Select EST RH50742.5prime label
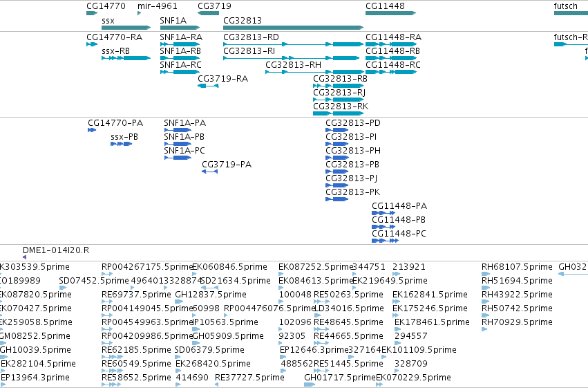 pos(517,308)
